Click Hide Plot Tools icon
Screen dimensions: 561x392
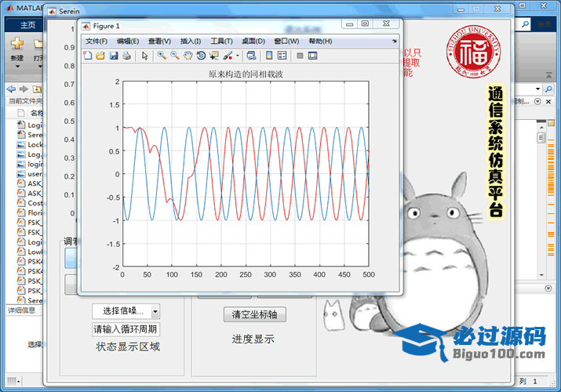tap(300, 56)
